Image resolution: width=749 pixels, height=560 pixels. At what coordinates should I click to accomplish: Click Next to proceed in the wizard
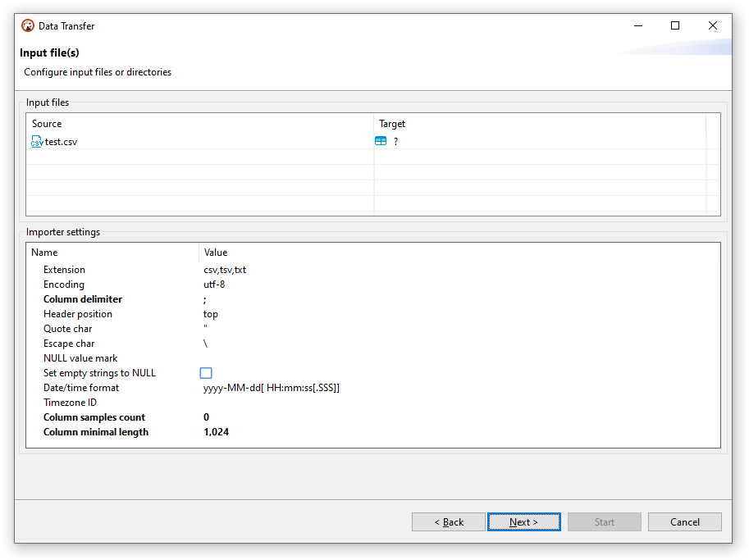tap(523, 521)
